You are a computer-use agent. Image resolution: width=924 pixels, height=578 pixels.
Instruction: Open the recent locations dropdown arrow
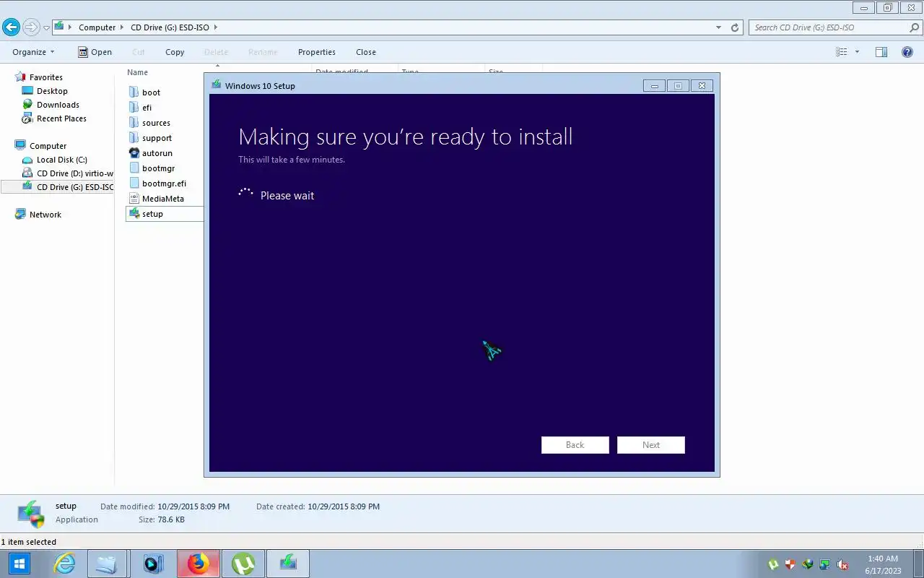point(46,28)
